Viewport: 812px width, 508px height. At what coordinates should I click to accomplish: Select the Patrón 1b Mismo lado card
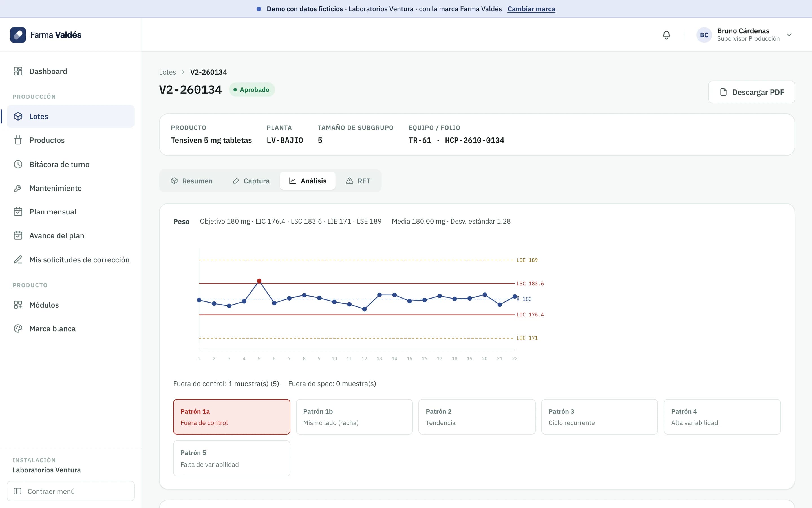[x=354, y=417]
